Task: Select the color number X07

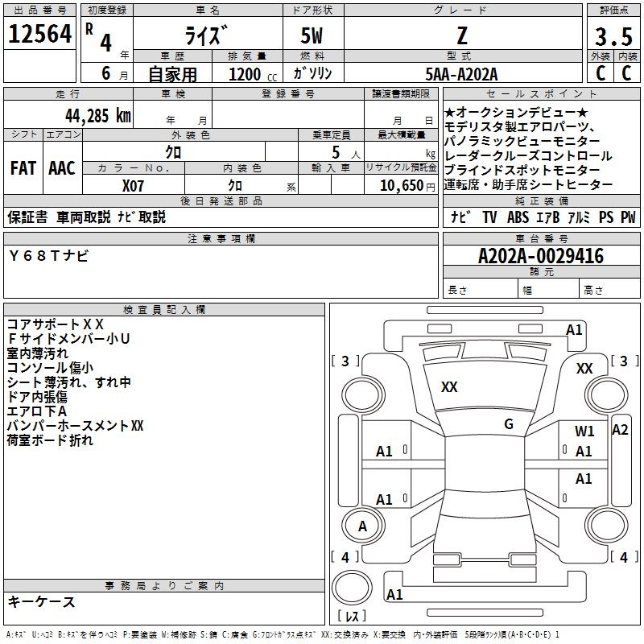Action: click(x=134, y=185)
